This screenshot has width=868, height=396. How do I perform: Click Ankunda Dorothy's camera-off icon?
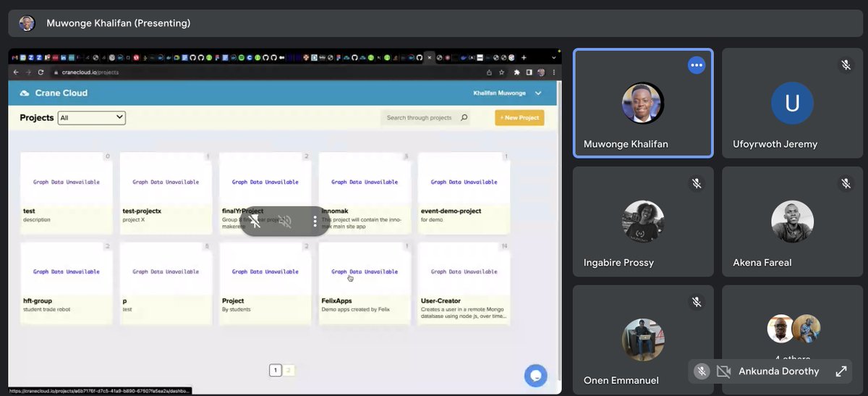point(723,371)
